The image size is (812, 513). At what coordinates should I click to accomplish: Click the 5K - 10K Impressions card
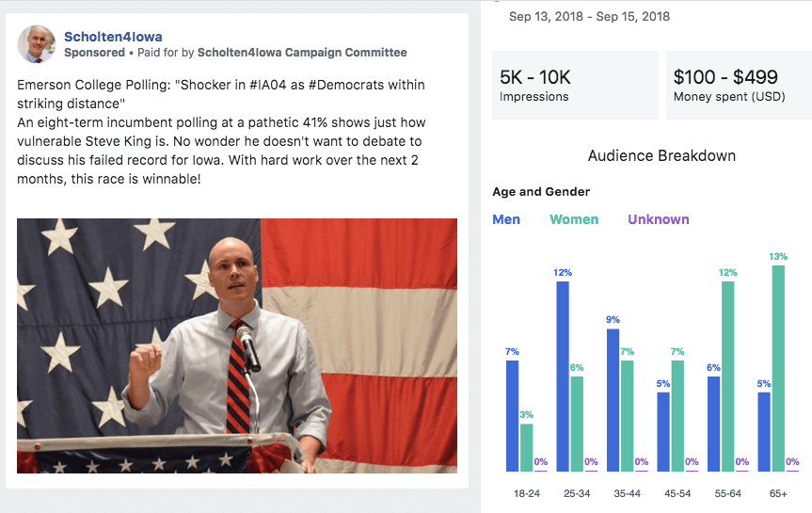573,85
